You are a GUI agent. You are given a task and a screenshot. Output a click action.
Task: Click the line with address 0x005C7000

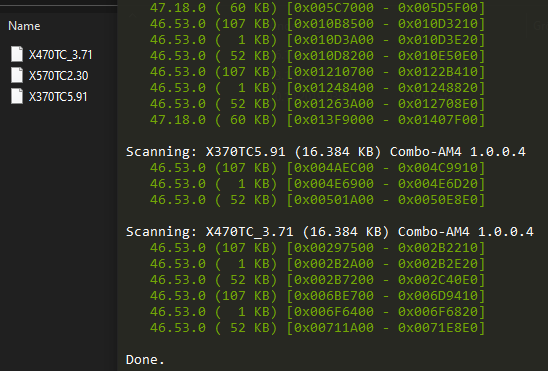[317, 8]
